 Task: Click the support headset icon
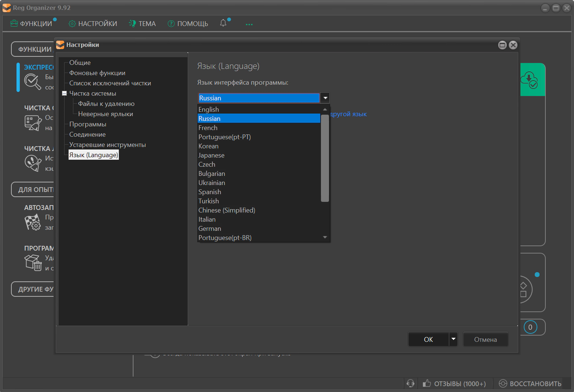(410, 384)
